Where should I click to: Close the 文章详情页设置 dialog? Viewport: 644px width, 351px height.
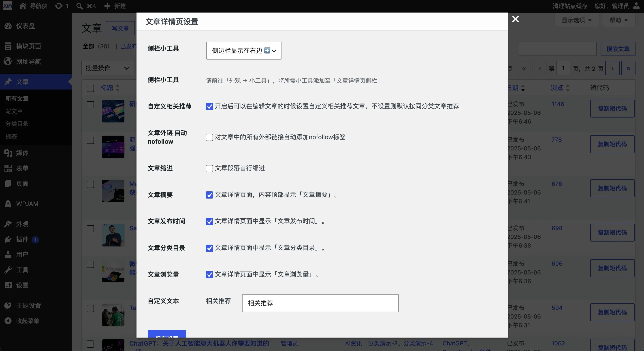pos(516,19)
